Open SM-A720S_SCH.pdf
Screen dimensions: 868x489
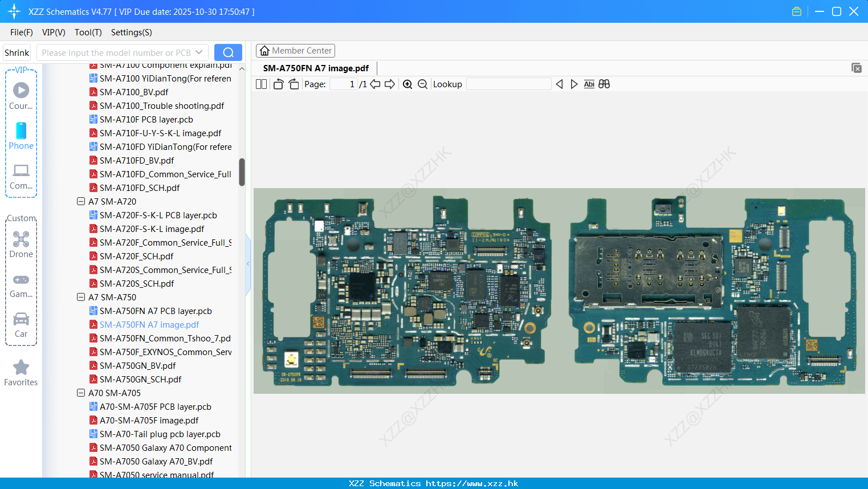pos(137,283)
